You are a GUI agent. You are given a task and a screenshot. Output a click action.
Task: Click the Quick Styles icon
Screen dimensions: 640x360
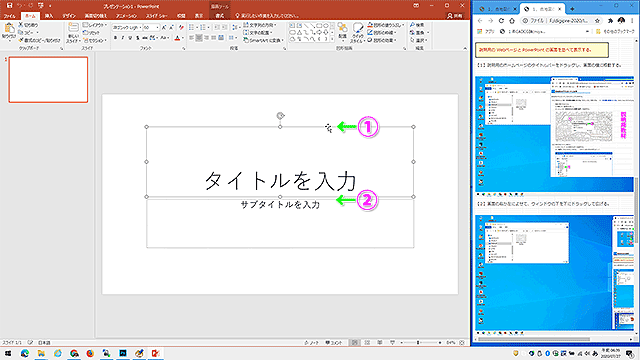[358, 29]
